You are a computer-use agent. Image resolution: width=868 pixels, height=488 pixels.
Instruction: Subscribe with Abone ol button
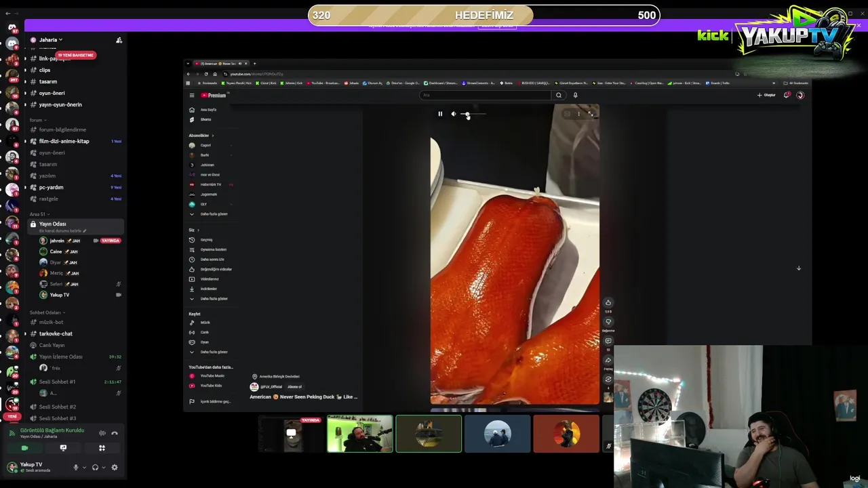click(x=294, y=387)
